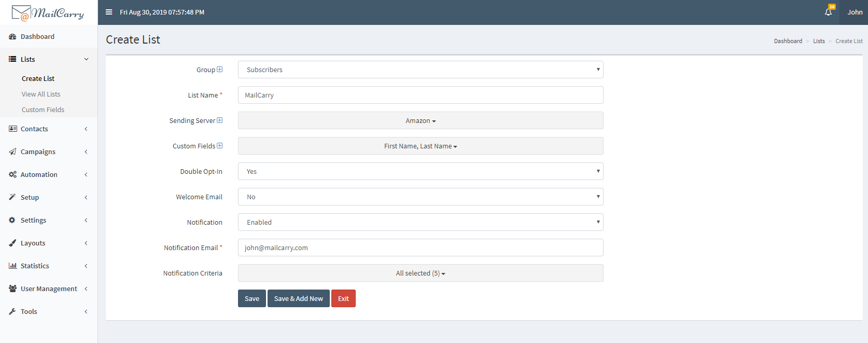This screenshot has height=343, width=868.
Task: Click the plus icon next to Group
Action: point(220,70)
